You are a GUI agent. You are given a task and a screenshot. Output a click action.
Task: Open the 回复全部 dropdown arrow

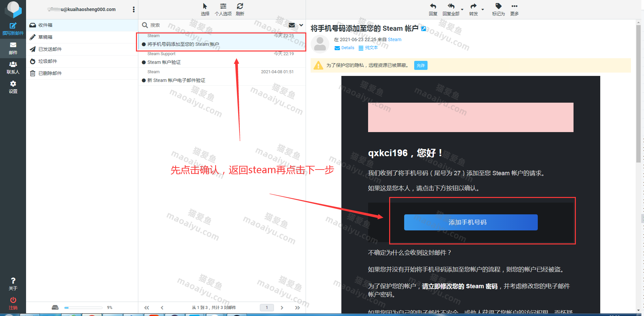click(x=462, y=9)
